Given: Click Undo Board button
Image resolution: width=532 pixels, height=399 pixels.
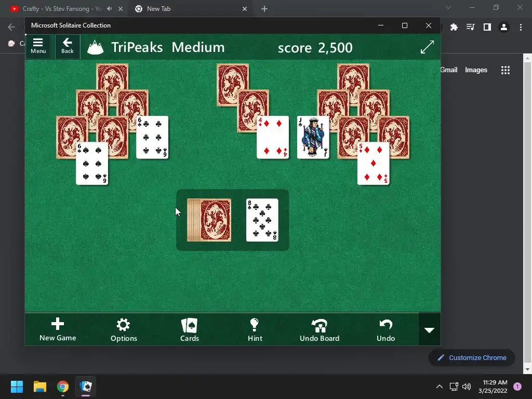Looking at the screenshot, I should click(320, 329).
